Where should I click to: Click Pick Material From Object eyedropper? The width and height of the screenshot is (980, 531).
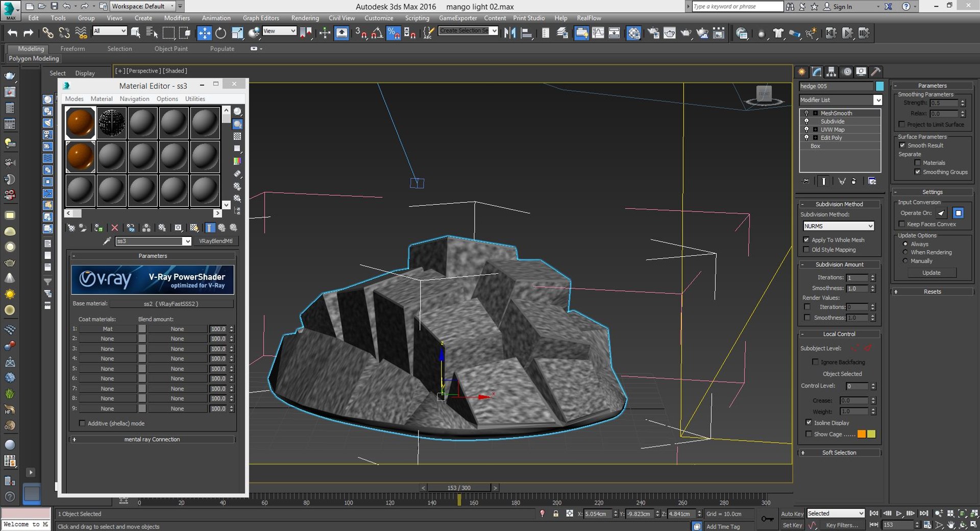pos(107,241)
